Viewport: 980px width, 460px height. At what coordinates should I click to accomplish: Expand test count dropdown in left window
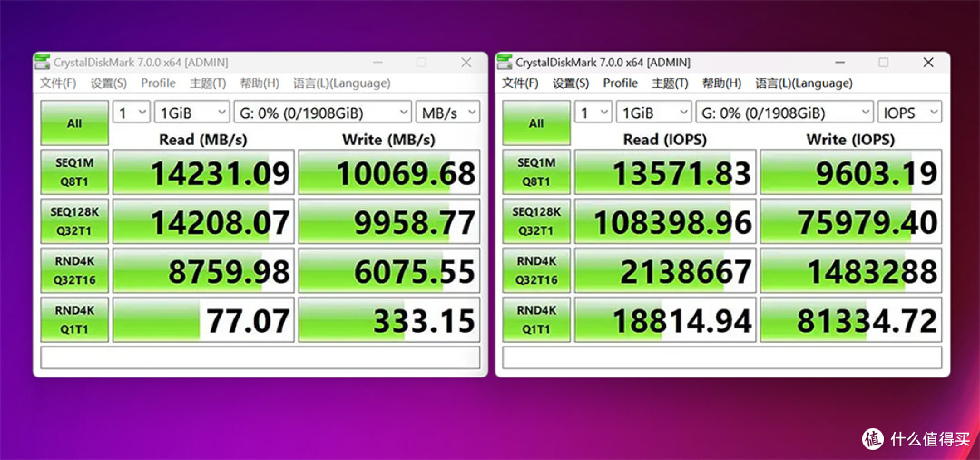(x=132, y=113)
